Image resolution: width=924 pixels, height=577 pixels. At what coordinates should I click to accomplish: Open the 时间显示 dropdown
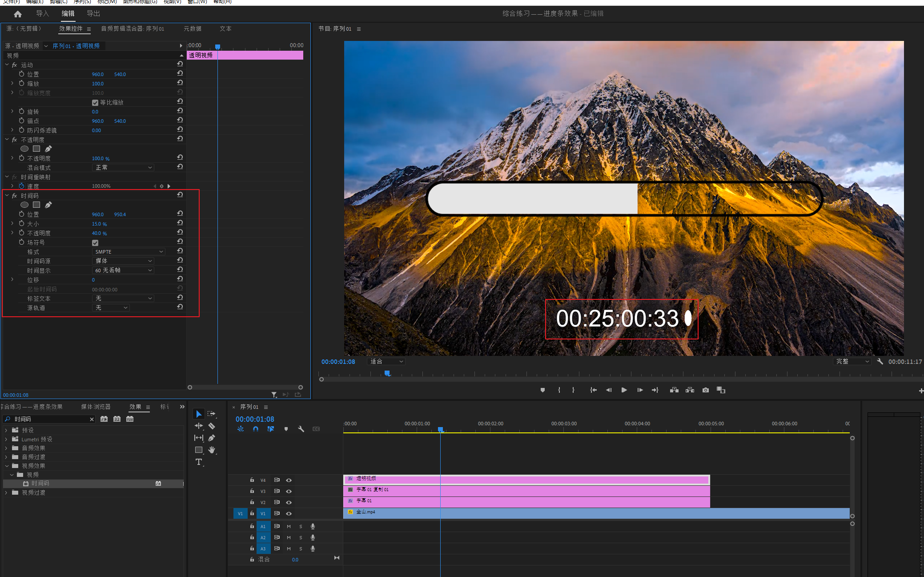[123, 270]
